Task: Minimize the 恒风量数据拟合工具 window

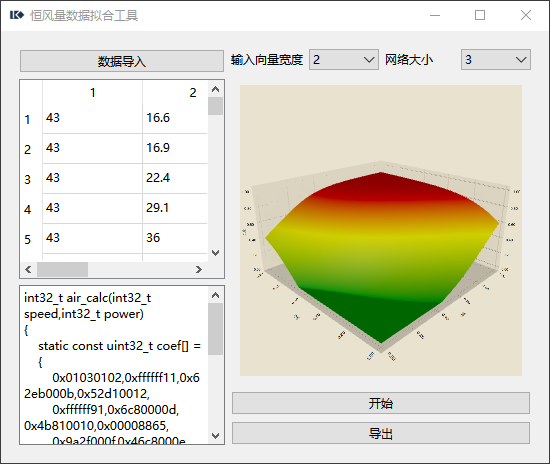Action: pyautogui.click(x=435, y=15)
